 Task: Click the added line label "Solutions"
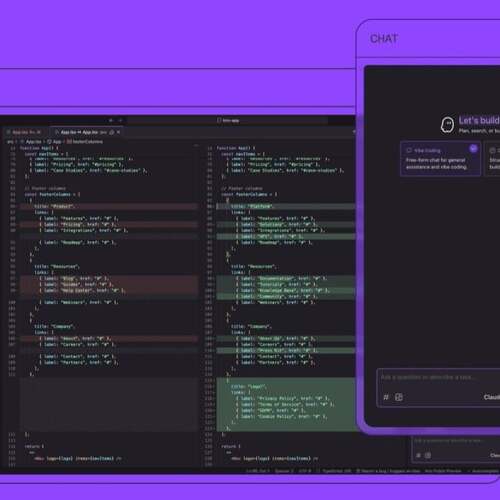pyautogui.click(x=285, y=224)
